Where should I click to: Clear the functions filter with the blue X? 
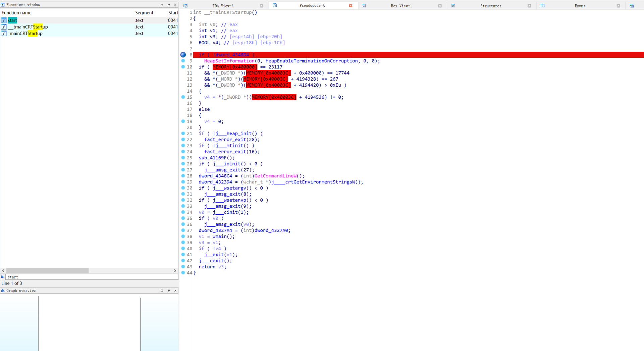[2, 277]
